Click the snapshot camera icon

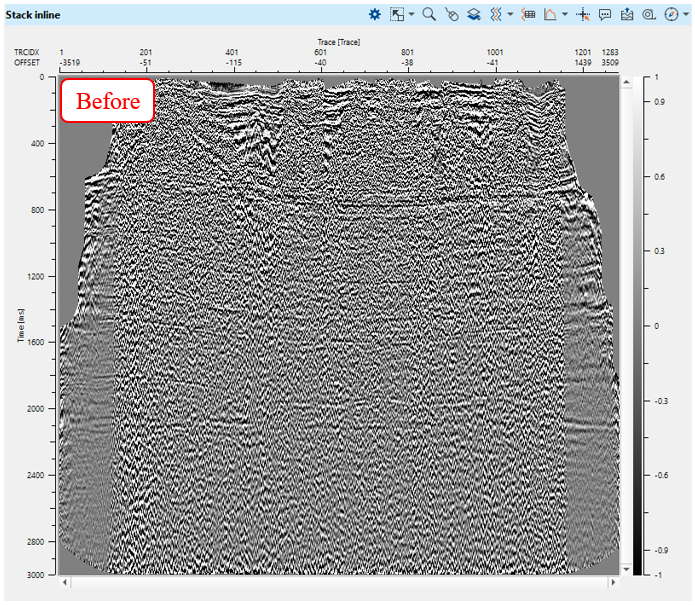(x=648, y=14)
